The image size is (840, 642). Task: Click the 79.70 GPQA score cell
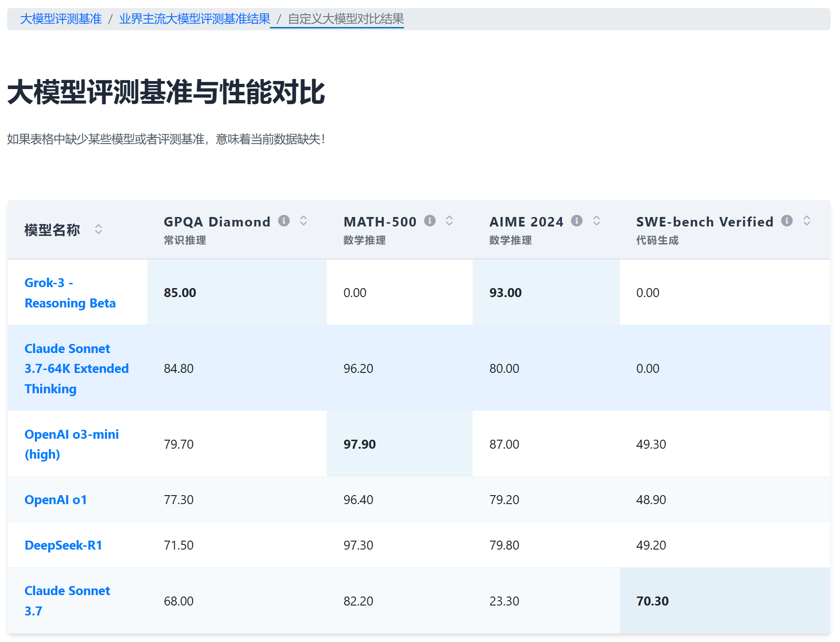coord(237,444)
